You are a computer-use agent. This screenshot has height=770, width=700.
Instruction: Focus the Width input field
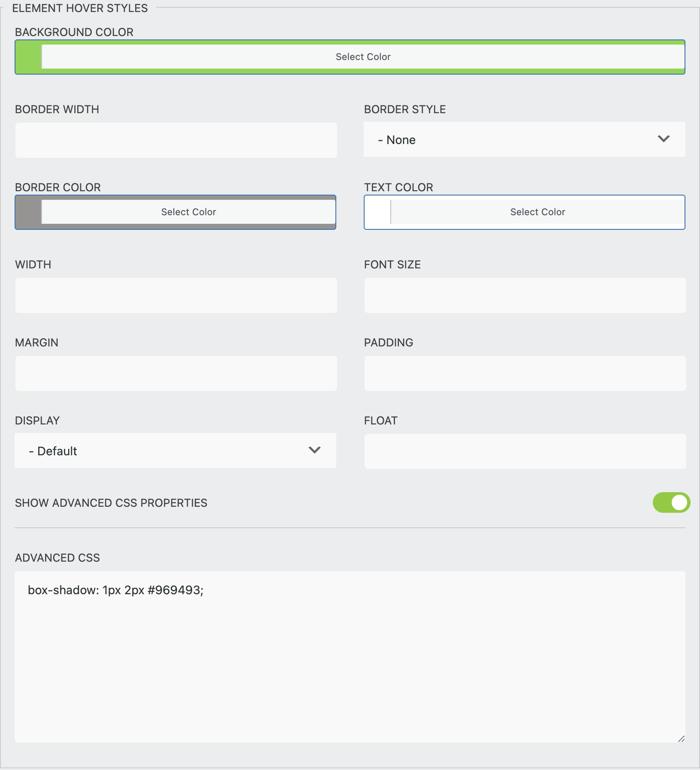(x=175, y=295)
